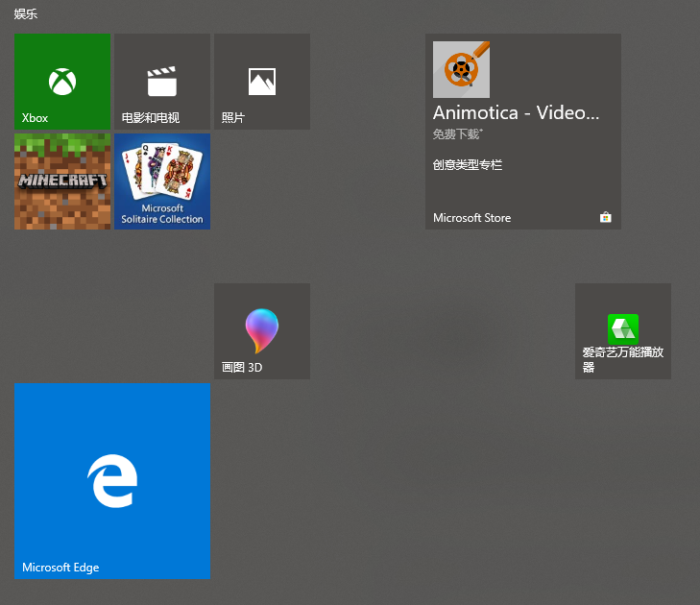Open Microsoft Solitaire Collection tile
This screenshot has height=605, width=700.
162,181
